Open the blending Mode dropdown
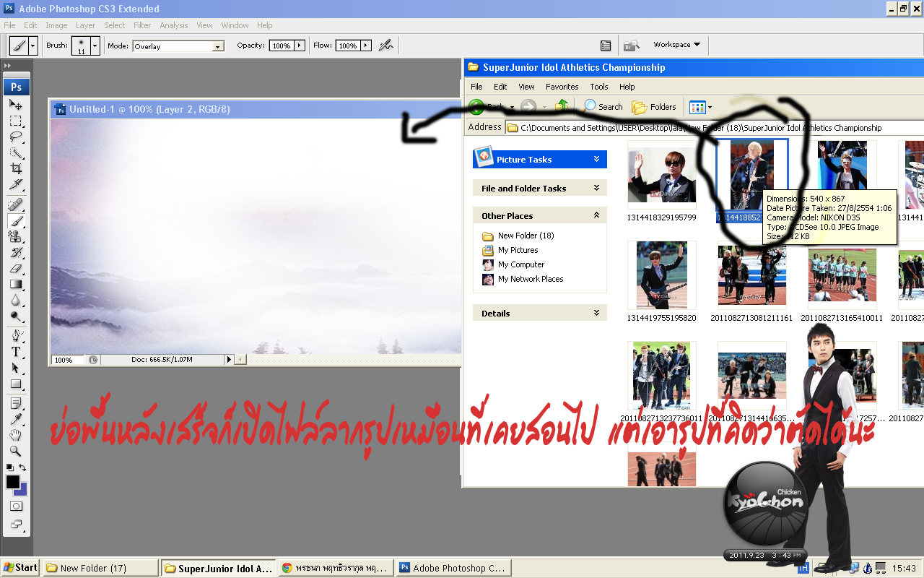The image size is (924, 578). click(218, 46)
